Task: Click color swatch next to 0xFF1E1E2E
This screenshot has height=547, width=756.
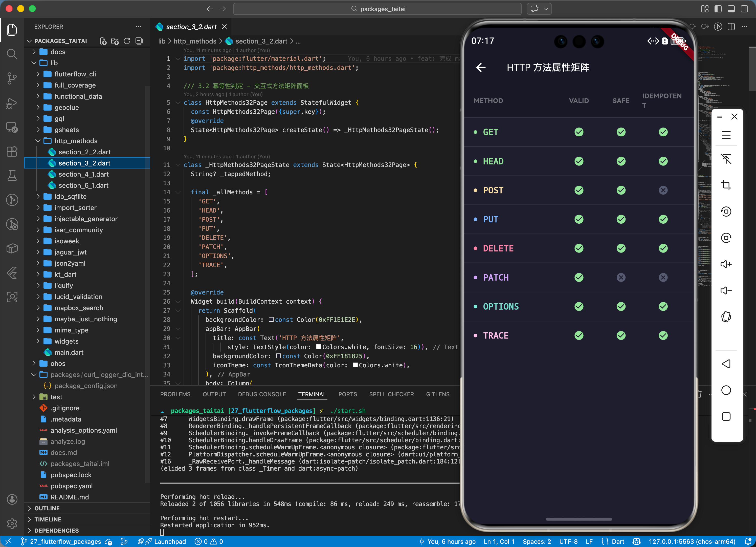Action: [x=271, y=320]
